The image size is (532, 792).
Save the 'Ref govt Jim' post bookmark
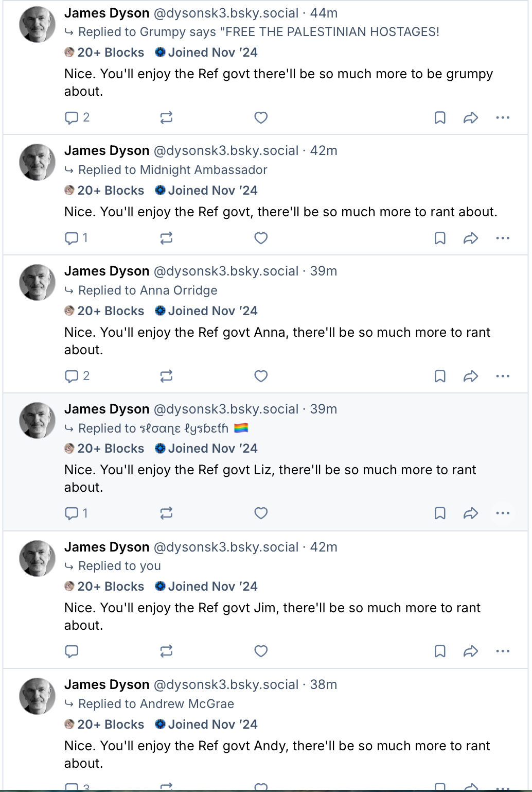coord(440,651)
